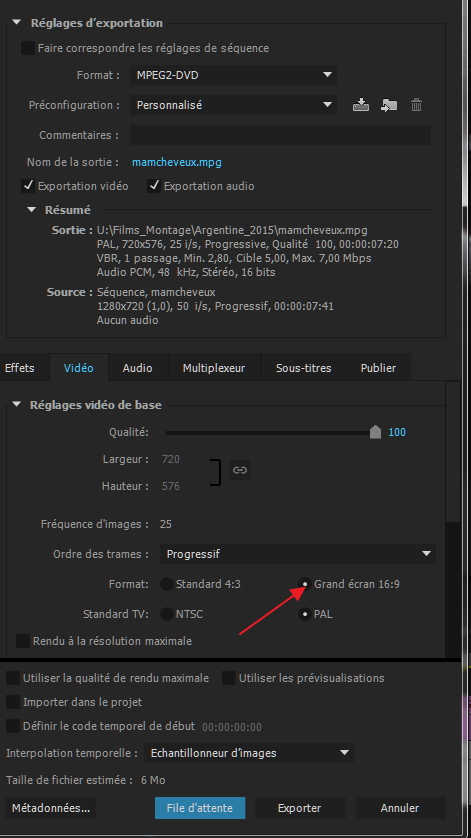
Task: Open the Préconfiguration dropdown
Action: click(233, 105)
